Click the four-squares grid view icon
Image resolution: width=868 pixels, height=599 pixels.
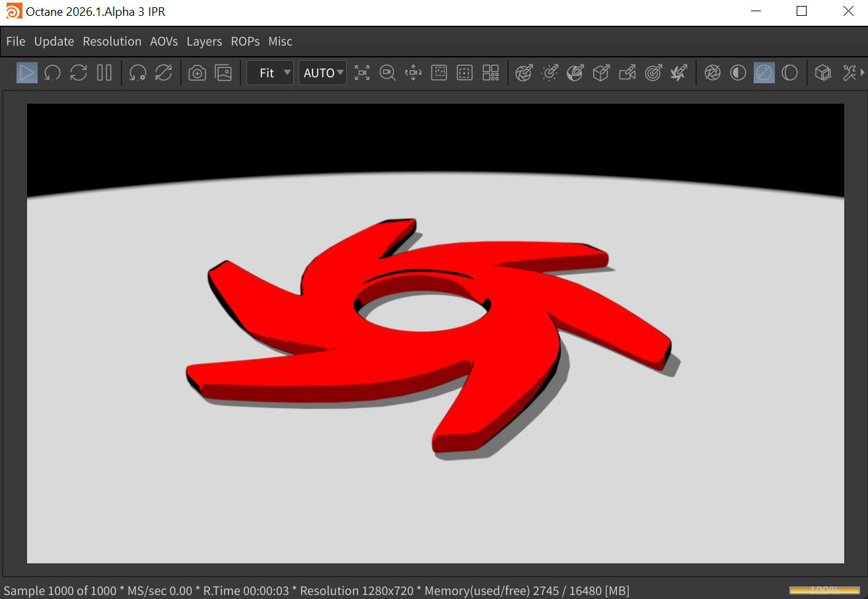(x=491, y=73)
